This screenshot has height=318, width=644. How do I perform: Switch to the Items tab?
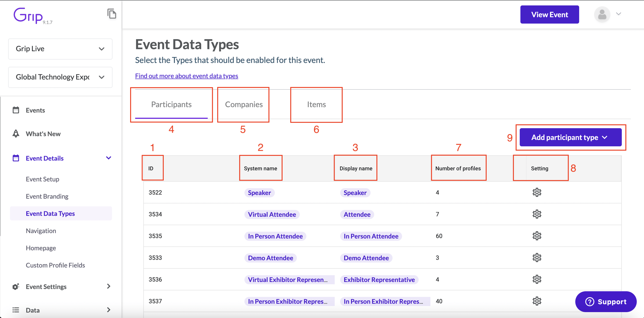316,104
